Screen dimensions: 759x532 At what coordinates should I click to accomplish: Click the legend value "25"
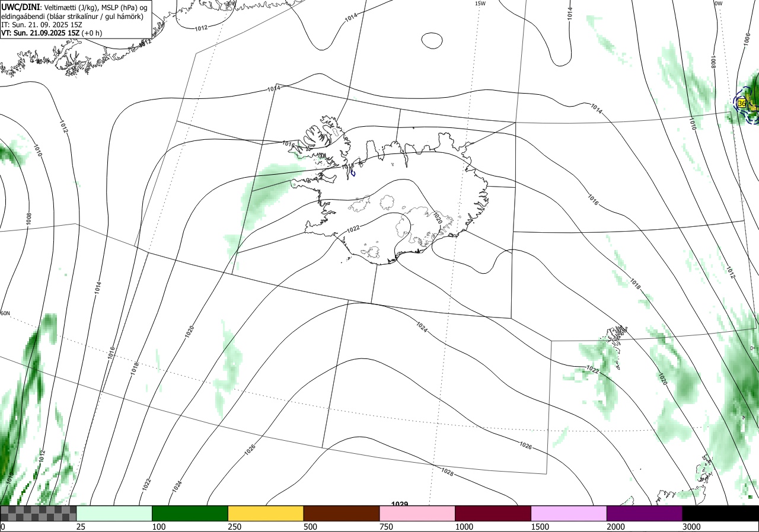click(x=81, y=527)
